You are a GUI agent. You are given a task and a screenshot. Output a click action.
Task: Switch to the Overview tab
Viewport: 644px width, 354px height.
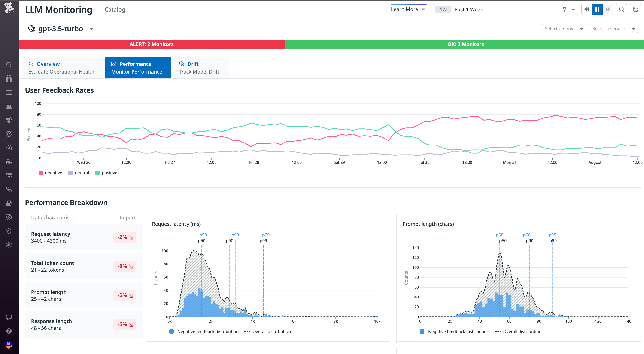point(61,68)
